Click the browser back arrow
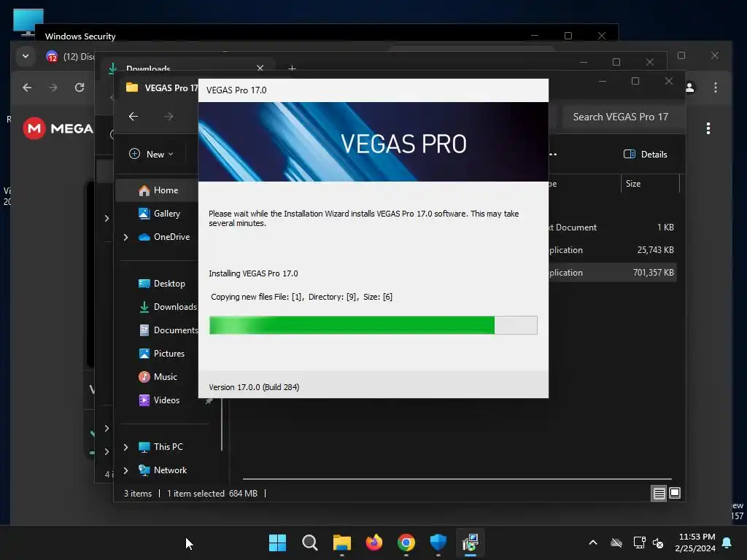 pyautogui.click(x=27, y=87)
